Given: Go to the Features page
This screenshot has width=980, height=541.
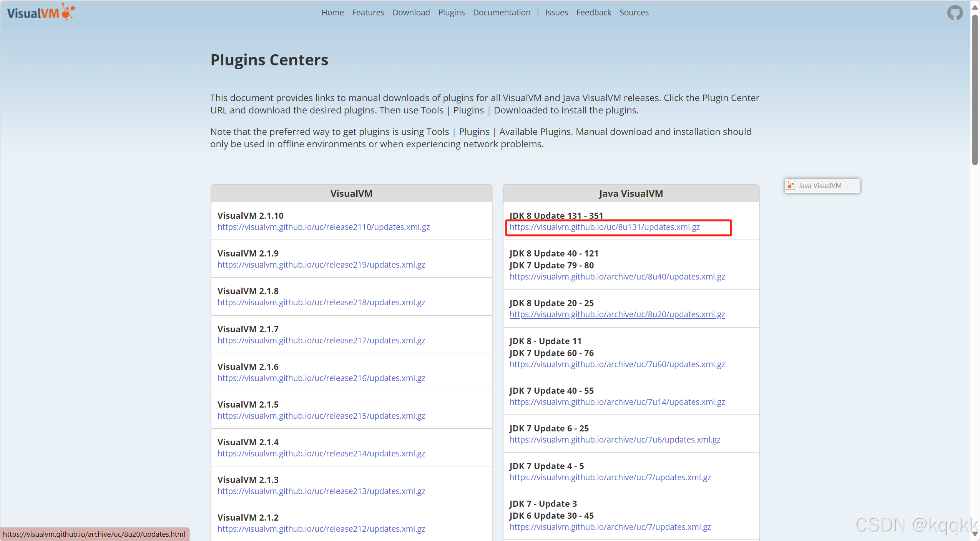Looking at the screenshot, I should coord(368,13).
